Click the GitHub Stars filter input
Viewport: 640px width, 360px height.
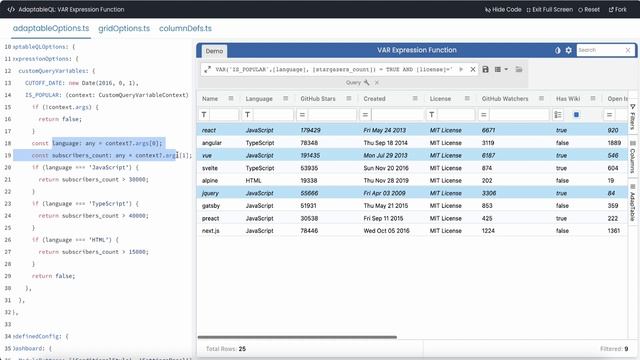click(332, 115)
